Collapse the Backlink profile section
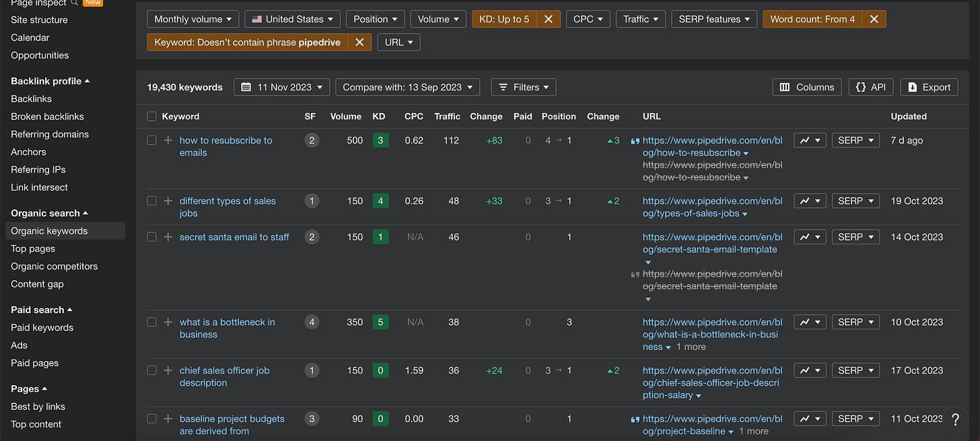The width and height of the screenshot is (980, 441). pyautogui.click(x=50, y=81)
